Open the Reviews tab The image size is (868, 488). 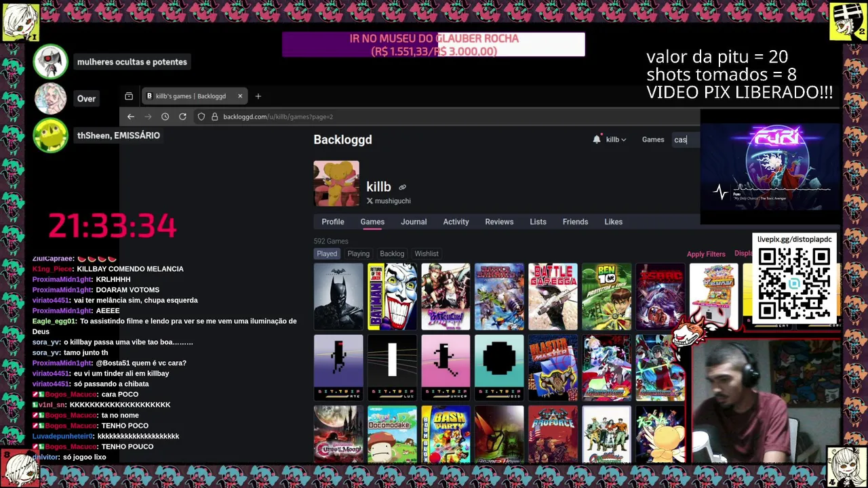tap(499, 222)
